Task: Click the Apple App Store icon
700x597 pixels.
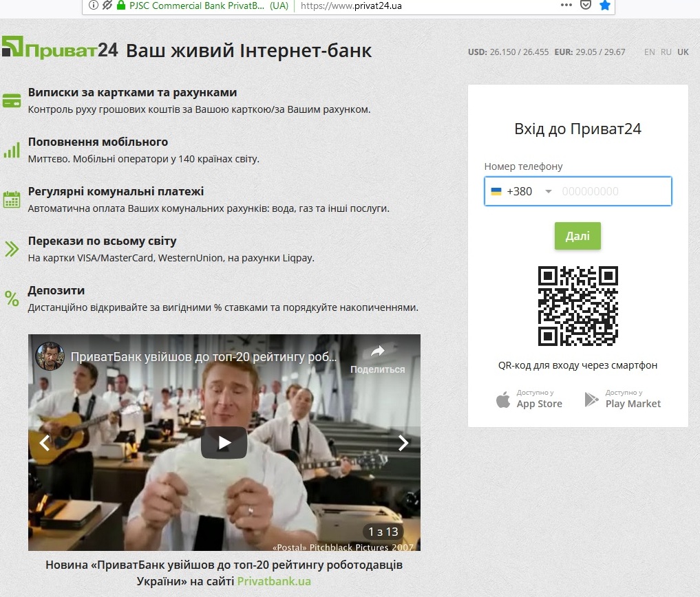Action: tap(503, 400)
